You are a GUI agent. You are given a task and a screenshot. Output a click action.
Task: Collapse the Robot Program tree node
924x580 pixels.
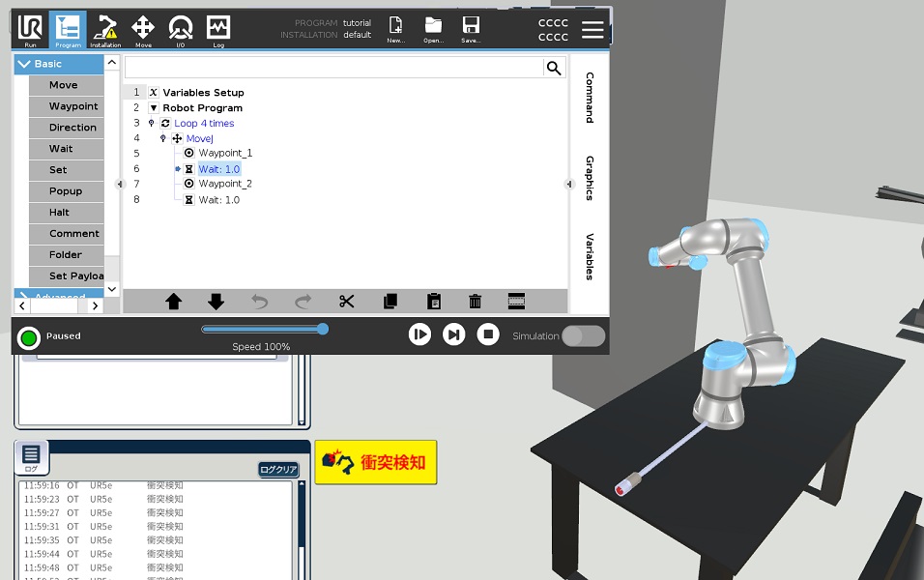(x=153, y=108)
